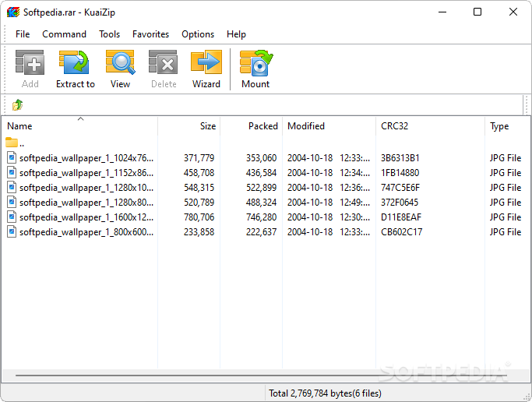Click the size value 458,708
The width and height of the screenshot is (532, 402).
tap(199, 173)
